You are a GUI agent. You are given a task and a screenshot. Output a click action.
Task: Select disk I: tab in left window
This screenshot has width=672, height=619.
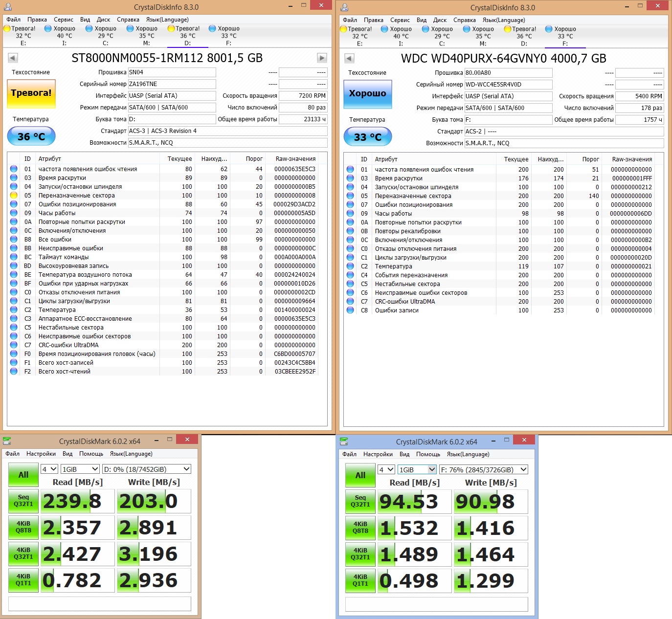click(64, 36)
